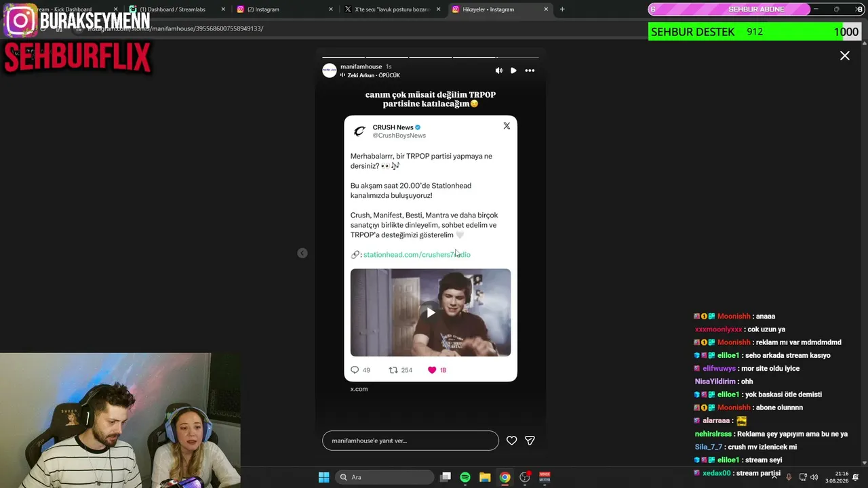Close the Dashboard / Streamlabs tab
This screenshot has width=868, height=488.
point(223,9)
